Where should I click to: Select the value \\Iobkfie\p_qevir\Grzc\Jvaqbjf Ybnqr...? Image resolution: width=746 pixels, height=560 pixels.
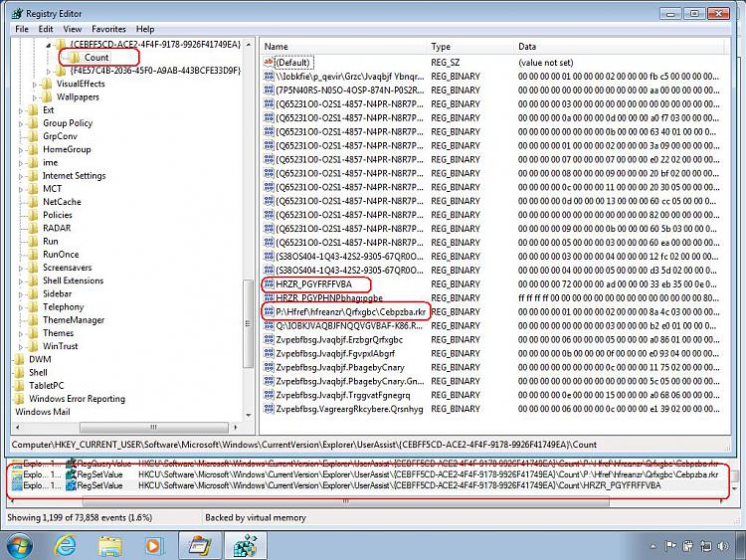[x=350, y=77]
